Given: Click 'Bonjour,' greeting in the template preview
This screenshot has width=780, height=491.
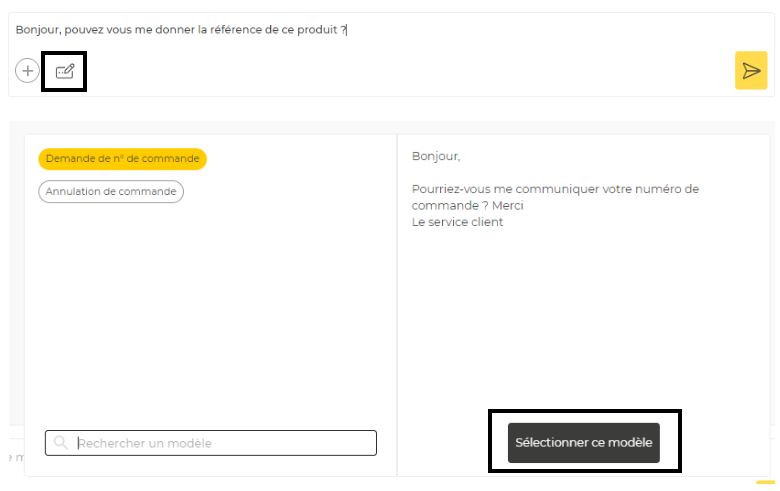Looking at the screenshot, I should [436, 157].
